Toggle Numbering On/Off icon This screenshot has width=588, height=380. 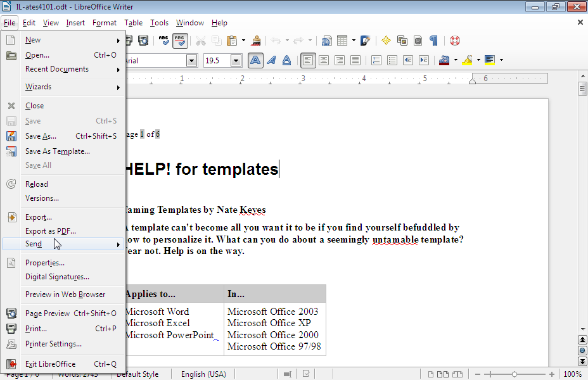click(376, 60)
